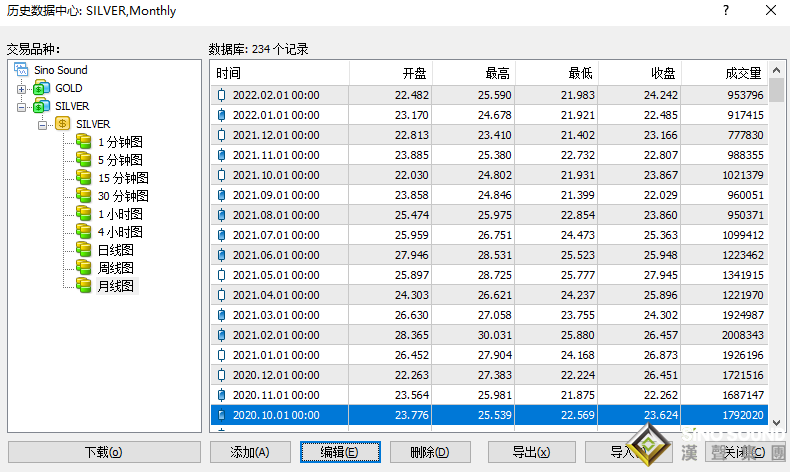Screen dimensions: 790x472
Task: Sort by the 成交里 column header
Action: point(725,74)
